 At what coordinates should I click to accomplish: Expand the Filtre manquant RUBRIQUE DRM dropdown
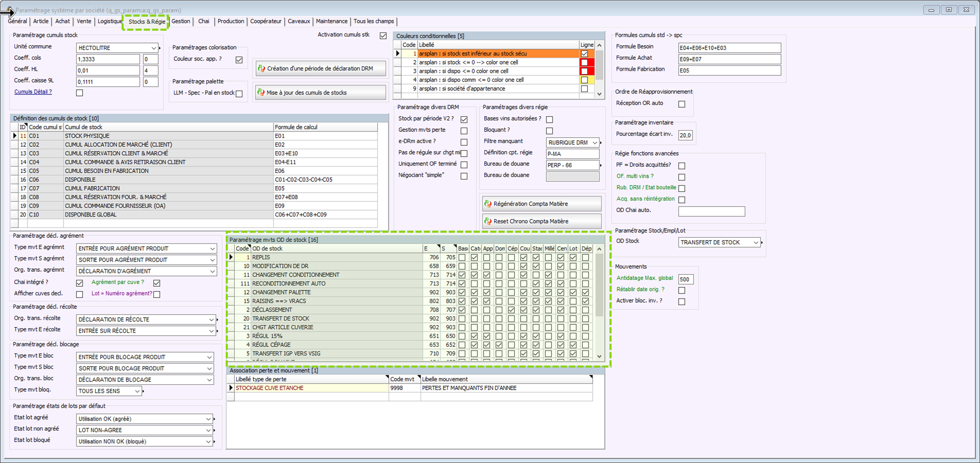pos(595,143)
